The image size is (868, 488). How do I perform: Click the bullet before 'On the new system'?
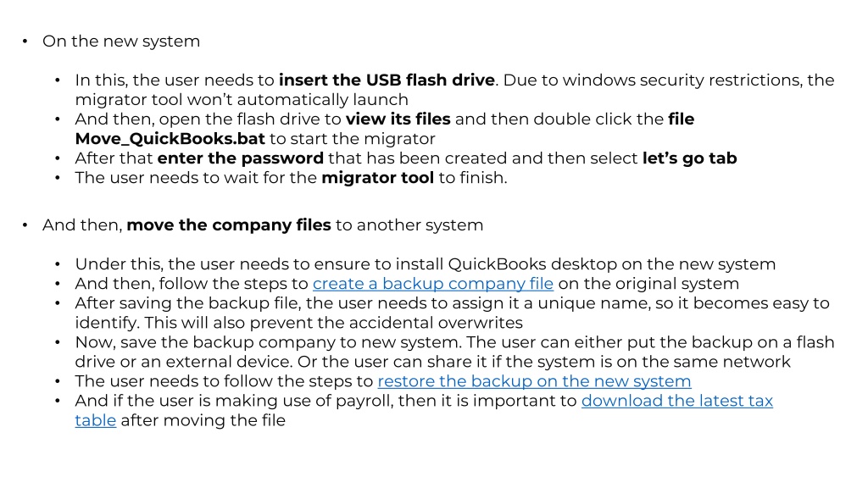coord(25,42)
